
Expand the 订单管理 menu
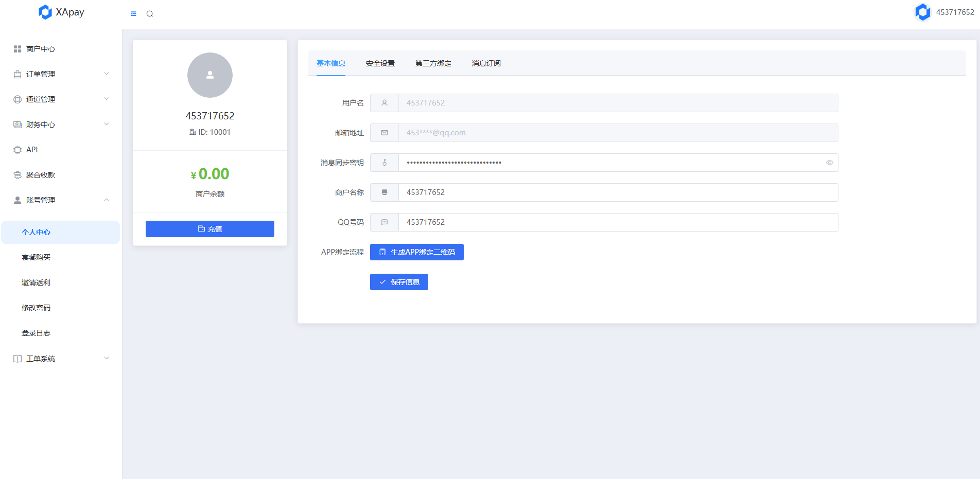click(61, 74)
